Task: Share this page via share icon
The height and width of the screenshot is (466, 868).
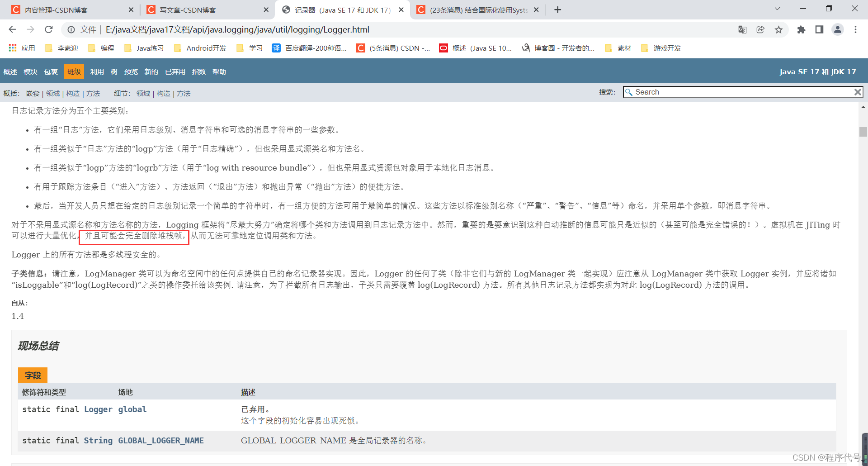Action: 760,29
